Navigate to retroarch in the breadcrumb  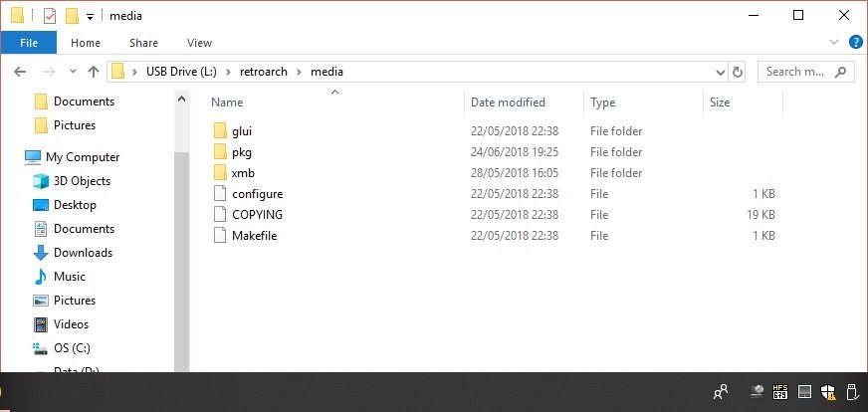pyautogui.click(x=264, y=72)
